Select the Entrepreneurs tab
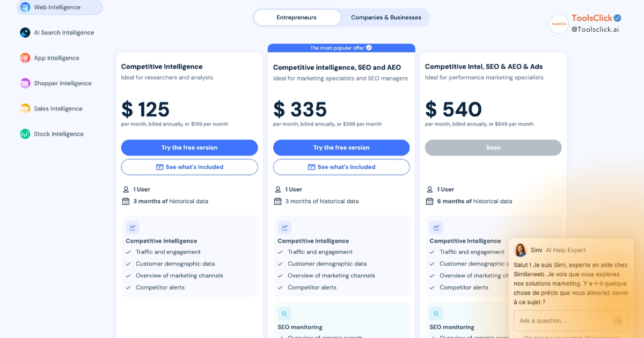 (297, 17)
